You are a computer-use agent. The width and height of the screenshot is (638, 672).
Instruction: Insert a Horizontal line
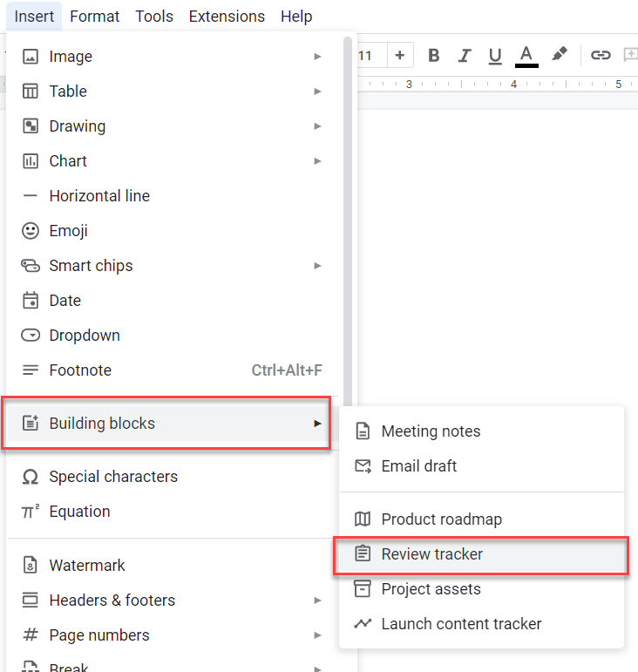point(99,196)
